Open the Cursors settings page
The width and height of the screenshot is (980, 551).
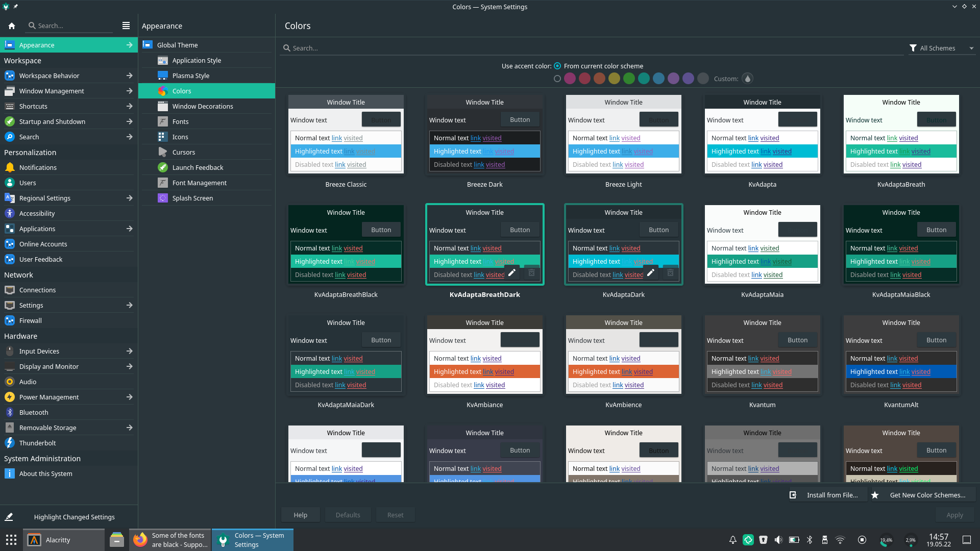[207, 152]
